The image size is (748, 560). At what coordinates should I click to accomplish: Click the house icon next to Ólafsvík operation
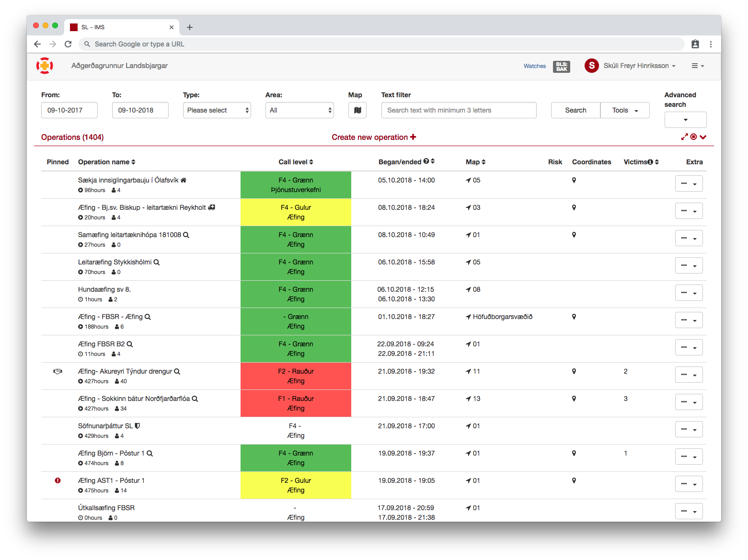[x=184, y=180]
